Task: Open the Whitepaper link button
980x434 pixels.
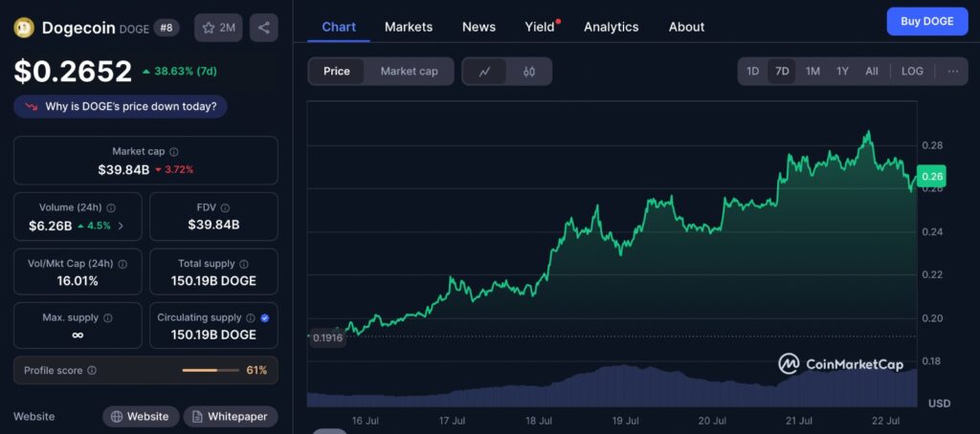Action: [231, 417]
